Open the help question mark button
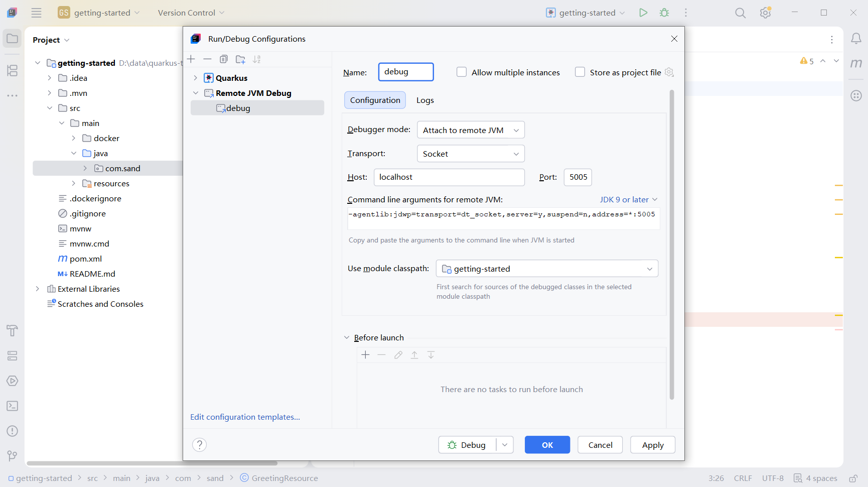This screenshot has height=487, width=868. [x=199, y=445]
